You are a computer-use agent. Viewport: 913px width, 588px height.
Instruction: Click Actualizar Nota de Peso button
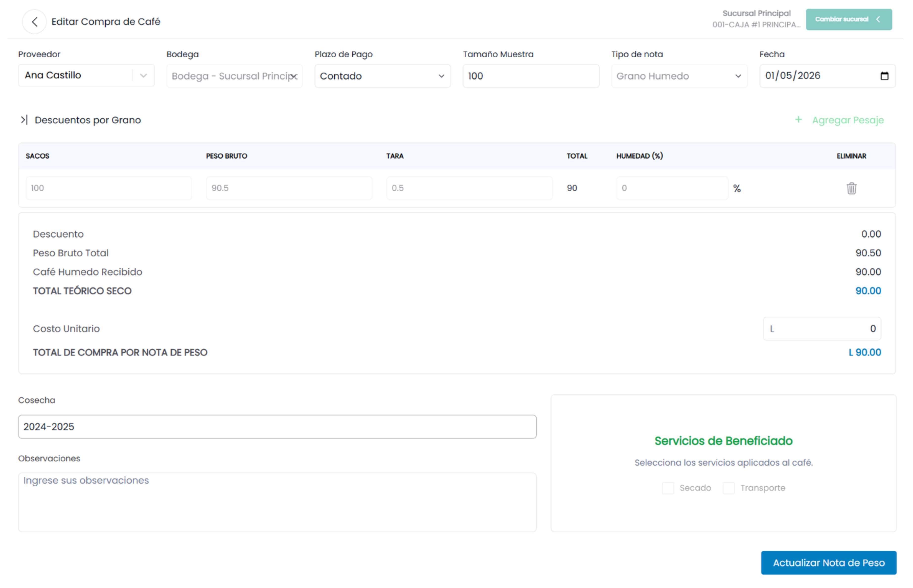pos(828,563)
